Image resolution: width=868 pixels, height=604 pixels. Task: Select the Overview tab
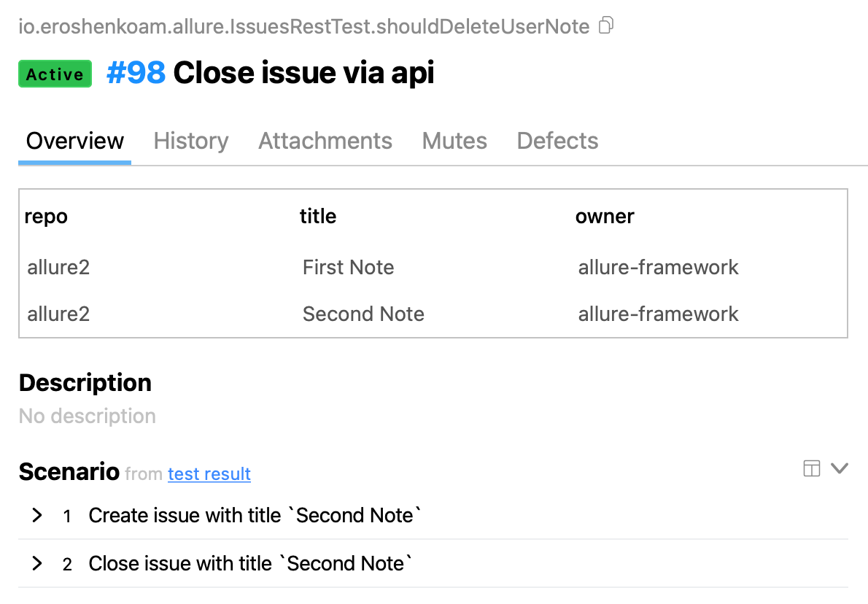click(x=74, y=141)
